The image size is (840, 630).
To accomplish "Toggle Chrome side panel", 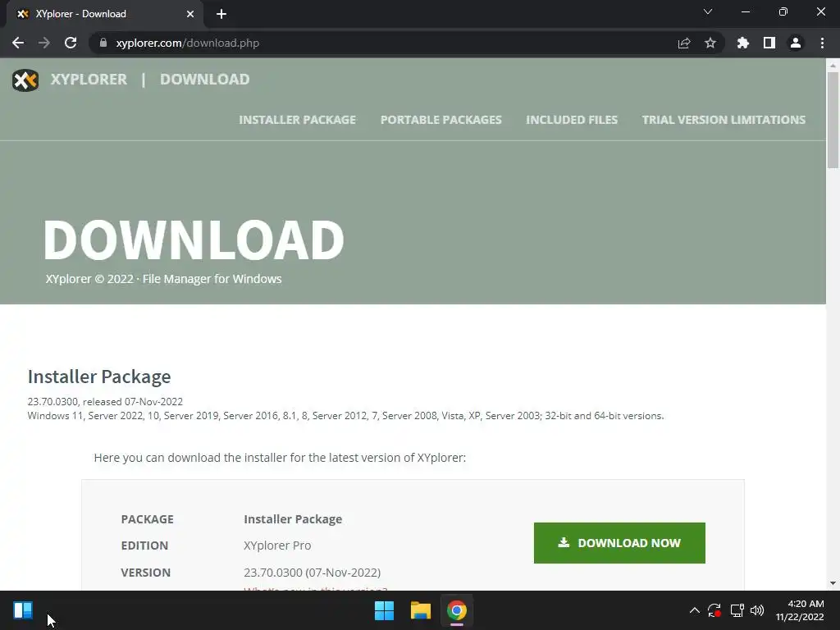I will 769,43.
